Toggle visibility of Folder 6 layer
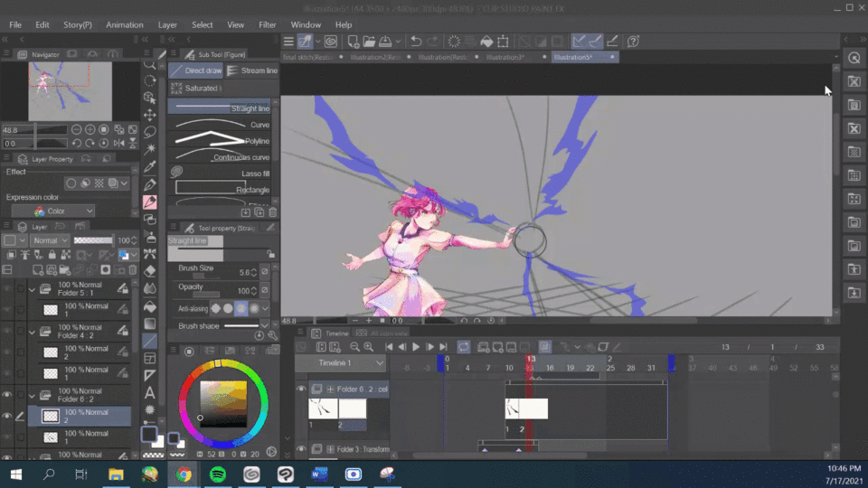This screenshot has width=868, height=488. pos(7,395)
